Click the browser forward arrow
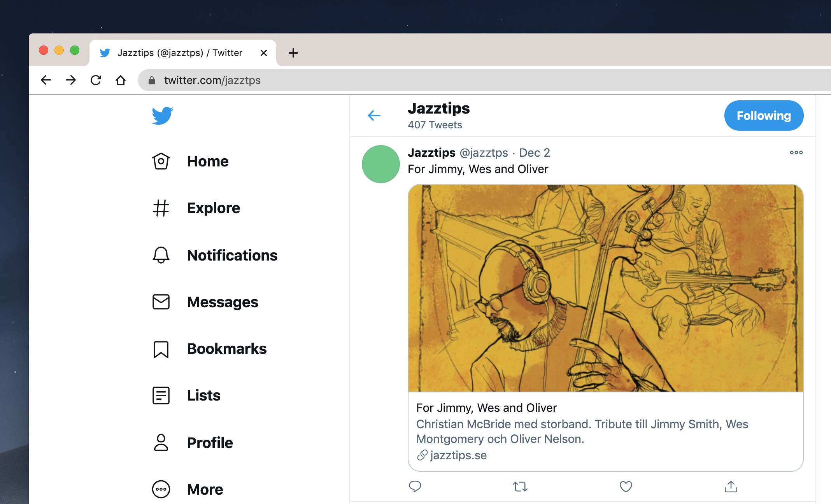The height and width of the screenshot is (504, 831). point(71,80)
